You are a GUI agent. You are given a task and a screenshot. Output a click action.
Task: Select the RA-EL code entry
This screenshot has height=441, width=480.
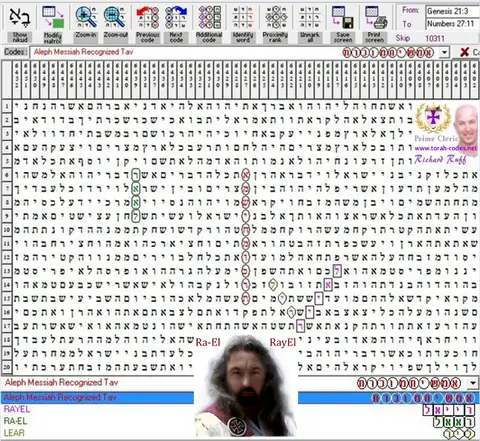16,421
